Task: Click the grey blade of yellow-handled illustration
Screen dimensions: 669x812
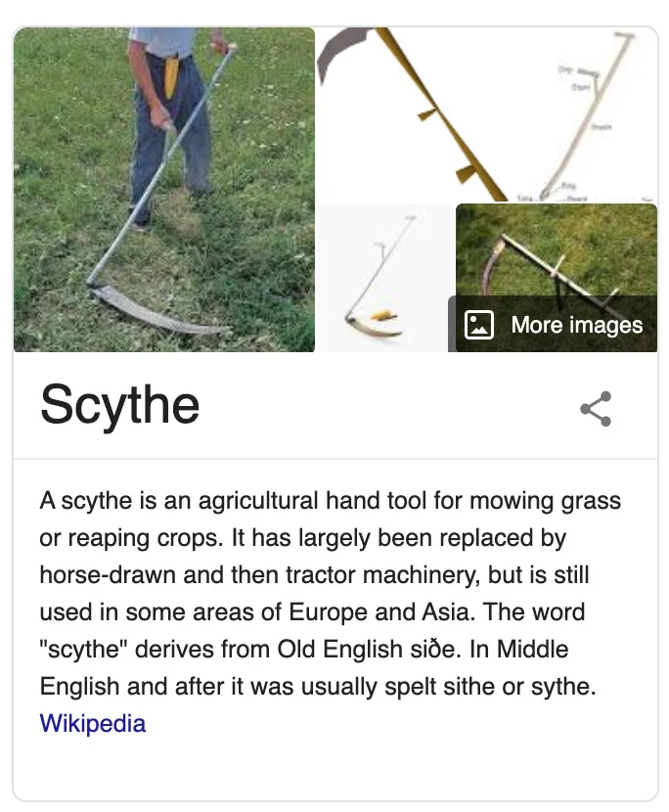Action: (341, 52)
